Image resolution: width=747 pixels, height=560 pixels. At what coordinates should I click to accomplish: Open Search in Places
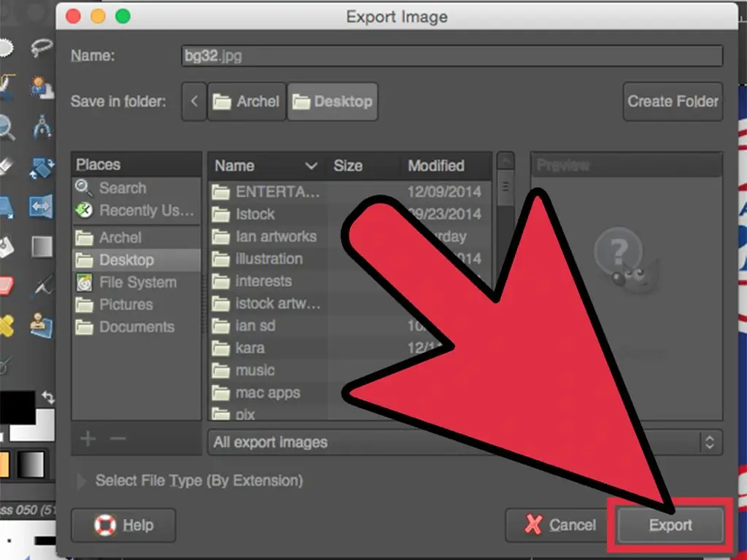tap(136, 188)
